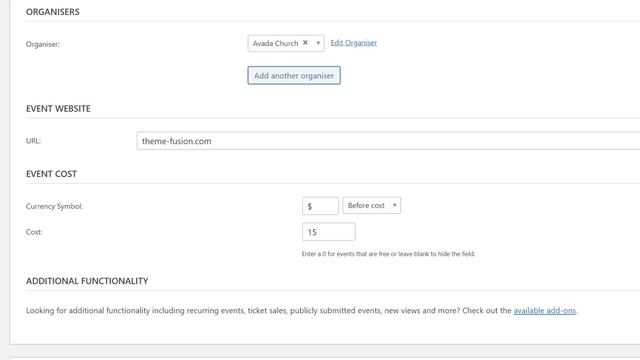Viewport: 640px width, 360px height.
Task: Click the URL: field label
Action: (x=33, y=141)
